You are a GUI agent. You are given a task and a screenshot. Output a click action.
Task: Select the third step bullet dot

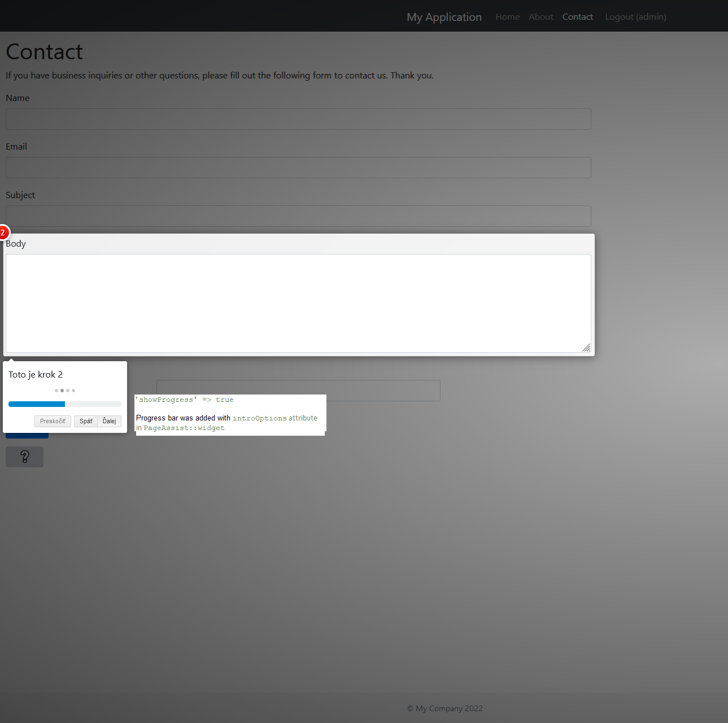point(68,391)
